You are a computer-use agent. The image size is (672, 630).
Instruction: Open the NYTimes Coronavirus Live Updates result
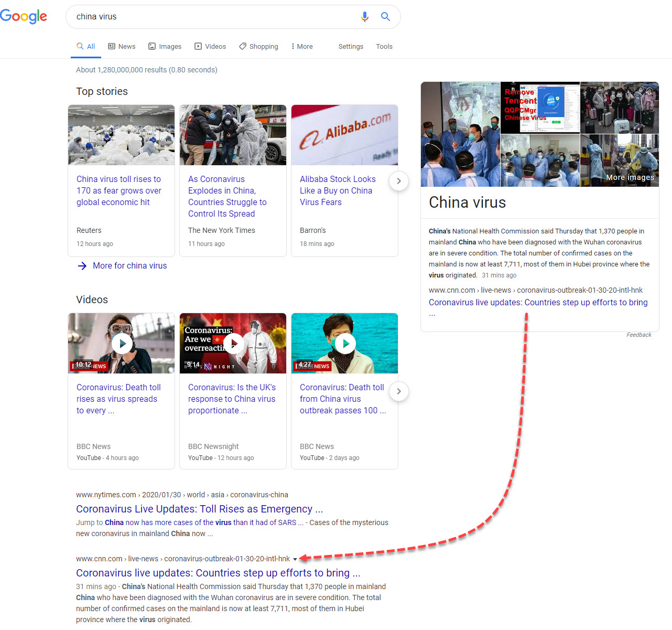pyautogui.click(x=199, y=509)
